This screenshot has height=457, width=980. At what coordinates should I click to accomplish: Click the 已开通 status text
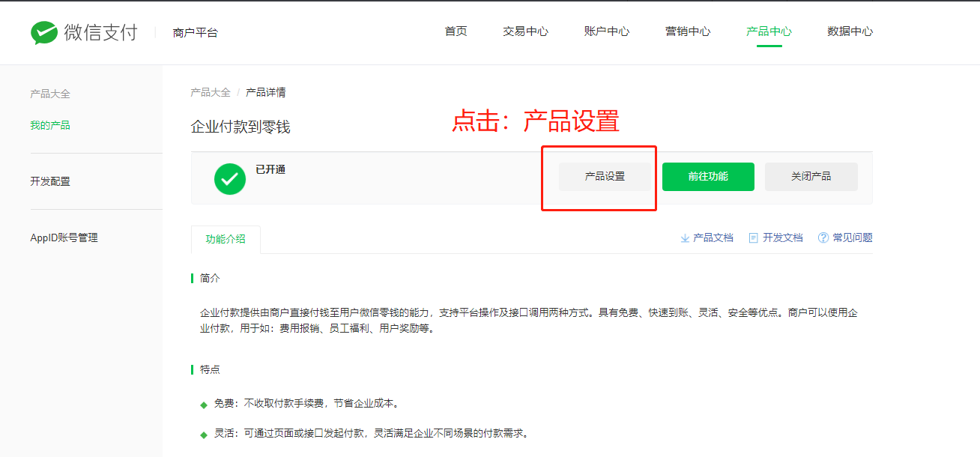[270, 170]
